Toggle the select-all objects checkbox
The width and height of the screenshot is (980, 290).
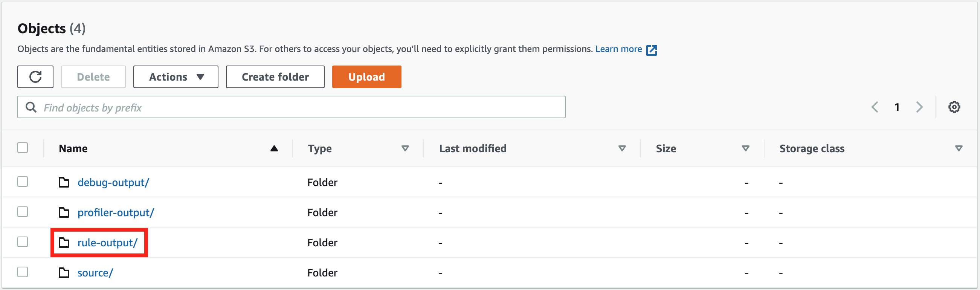point(23,148)
